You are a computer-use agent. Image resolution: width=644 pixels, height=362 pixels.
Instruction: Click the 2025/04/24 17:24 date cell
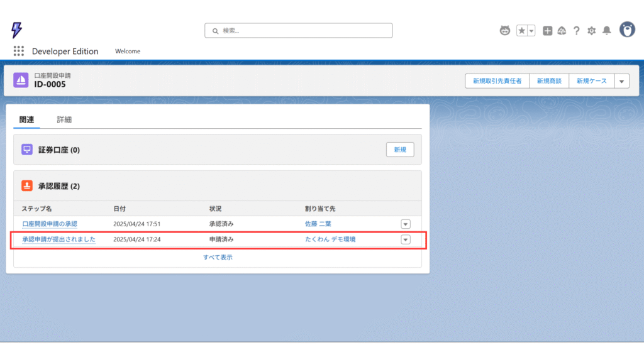[x=136, y=239]
